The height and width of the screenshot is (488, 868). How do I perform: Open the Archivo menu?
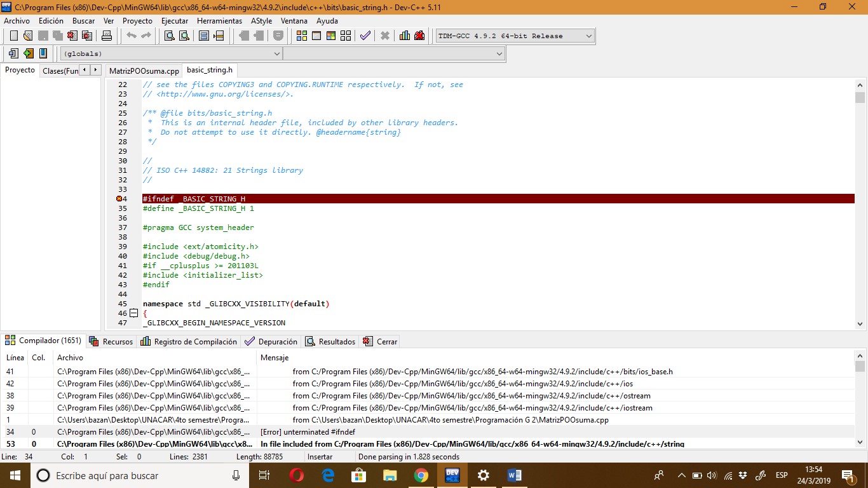[x=17, y=20]
